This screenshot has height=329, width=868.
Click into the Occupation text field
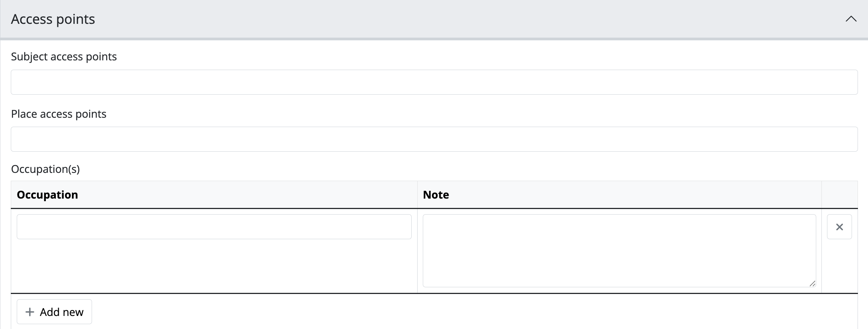coord(214,227)
